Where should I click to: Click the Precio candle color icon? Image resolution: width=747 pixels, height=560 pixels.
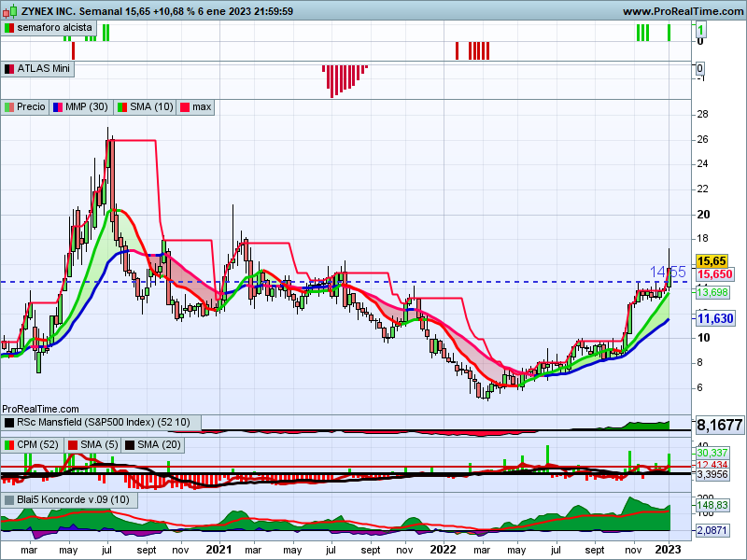(9, 107)
